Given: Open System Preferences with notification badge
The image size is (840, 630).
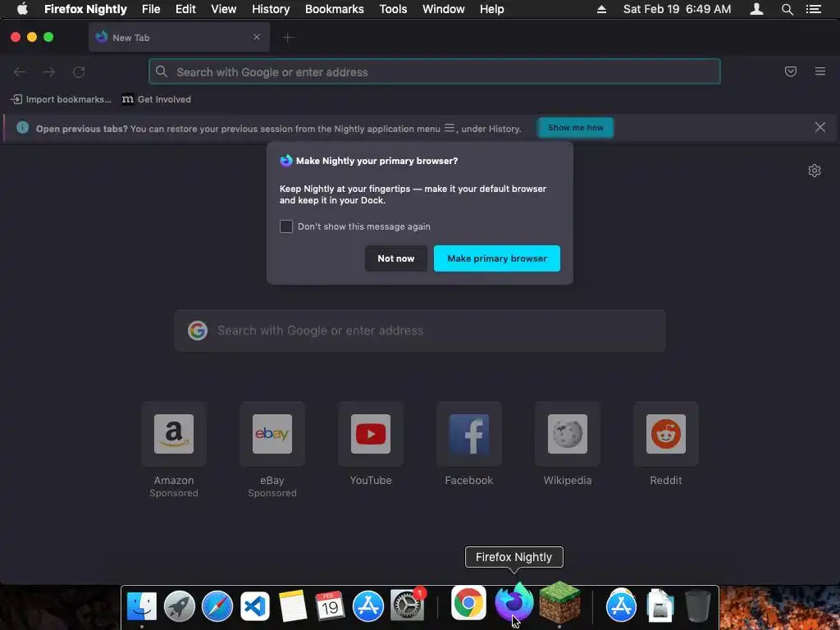Looking at the screenshot, I should [x=407, y=605].
